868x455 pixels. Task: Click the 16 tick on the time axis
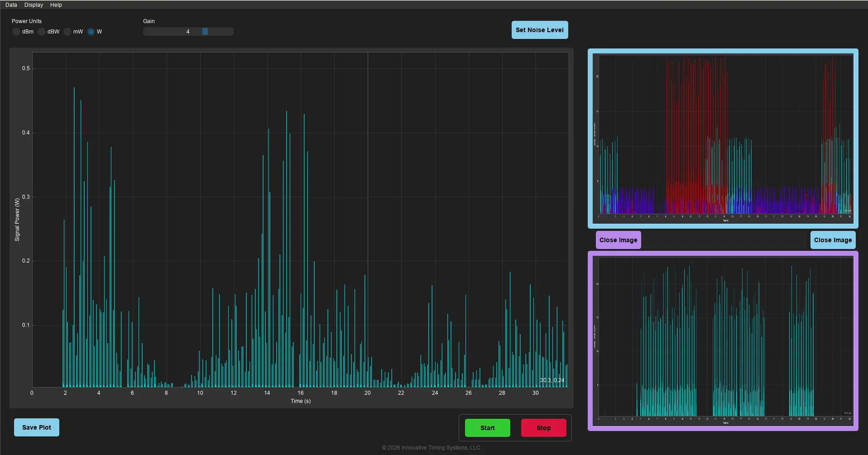pos(301,393)
